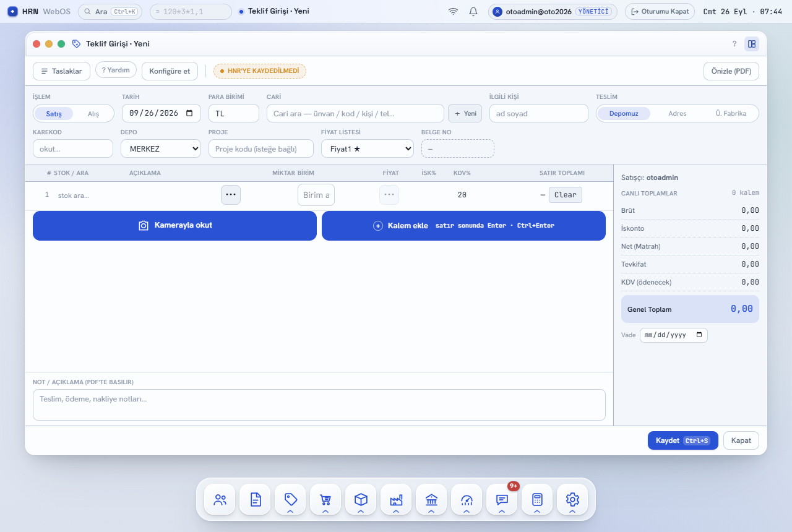The image size is (792, 532).
Task: Choose Ü. Fabrika delivery option
Action: [731, 114]
